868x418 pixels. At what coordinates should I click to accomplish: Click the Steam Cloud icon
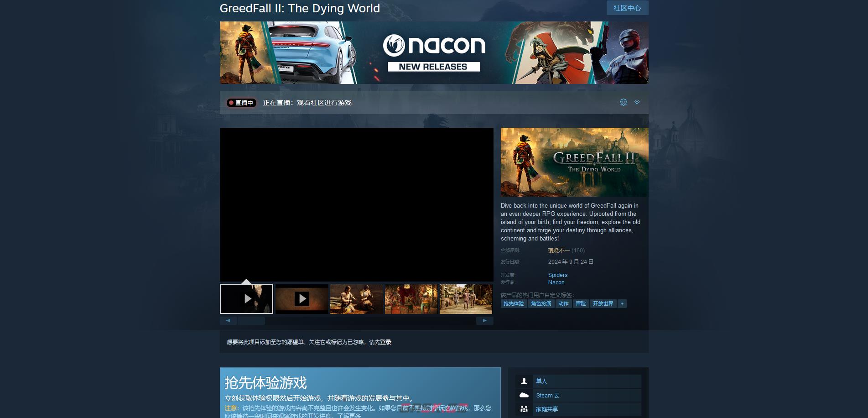click(524, 395)
